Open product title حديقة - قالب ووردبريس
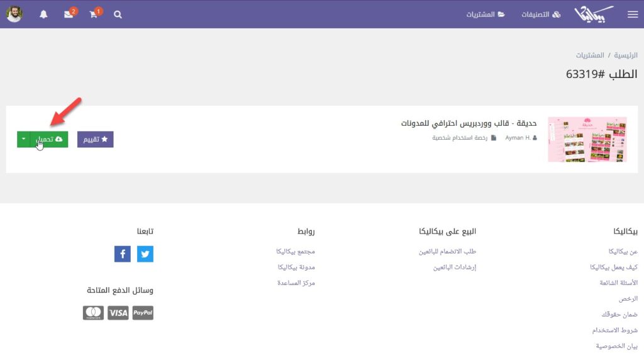This screenshot has height=360, width=644. 469,123
